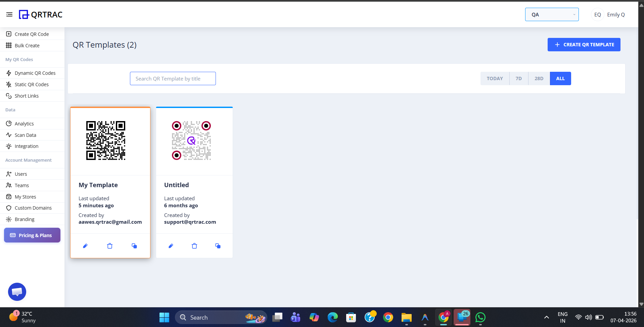Click the edit pencil icon on Untitled template
Screen dimensions: 644x327
point(171,246)
